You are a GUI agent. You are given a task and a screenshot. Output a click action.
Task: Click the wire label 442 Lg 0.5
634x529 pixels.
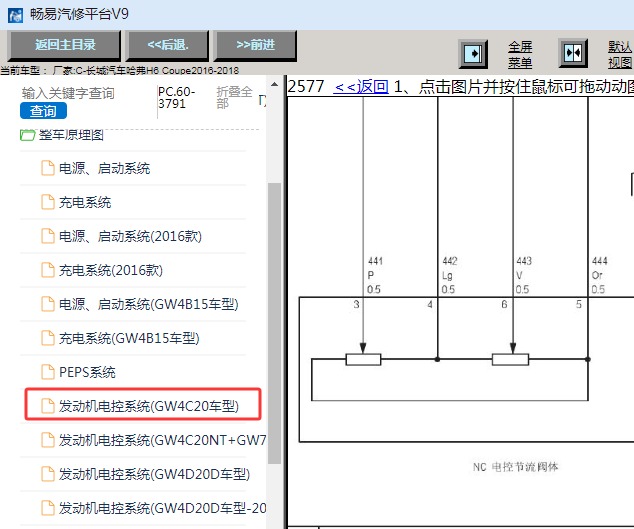coord(449,275)
